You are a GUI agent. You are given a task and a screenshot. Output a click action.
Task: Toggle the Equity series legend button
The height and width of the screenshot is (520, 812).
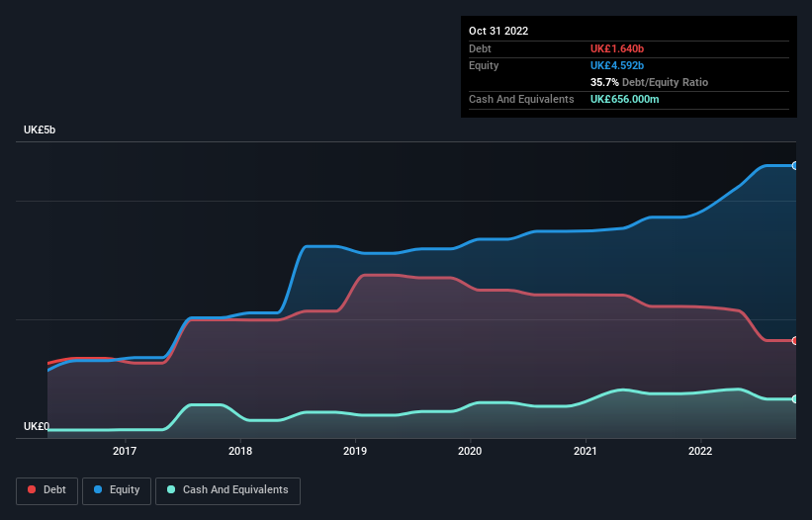pyautogui.click(x=117, y=490)
